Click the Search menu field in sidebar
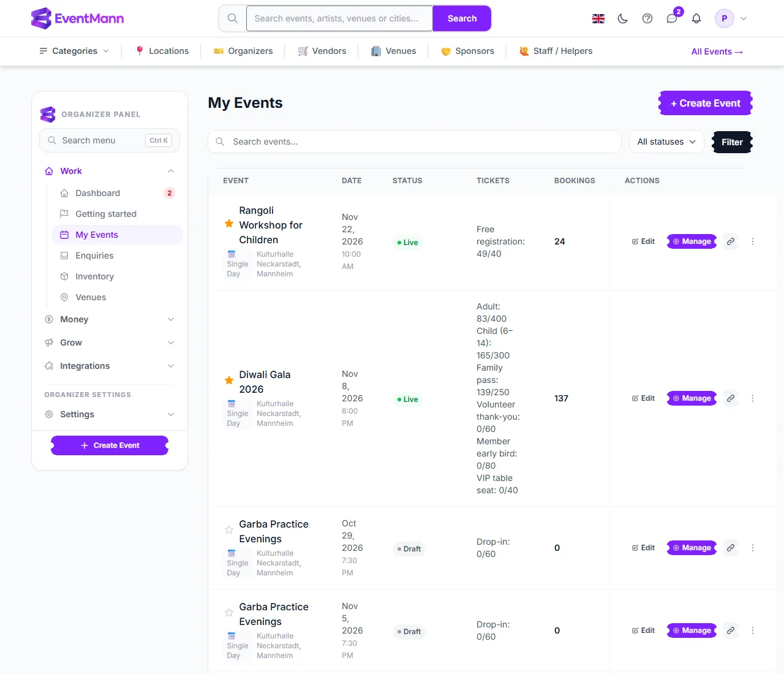The width and height of the screenshot is (784, 674). (x=110, y=140)
